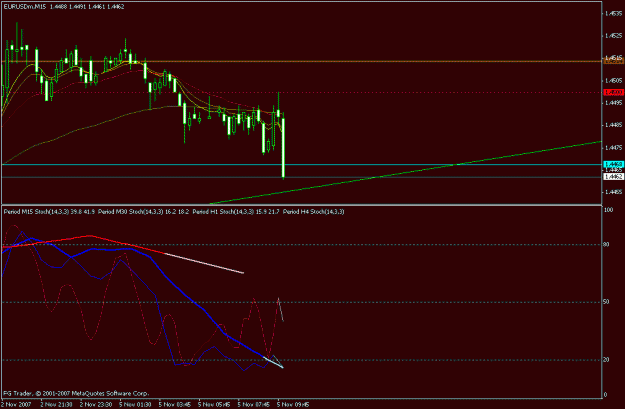The width and height of the screenshot is (625, 409).
Task: Click the 1.4505 value on price axis
Action: coord(613,81)
